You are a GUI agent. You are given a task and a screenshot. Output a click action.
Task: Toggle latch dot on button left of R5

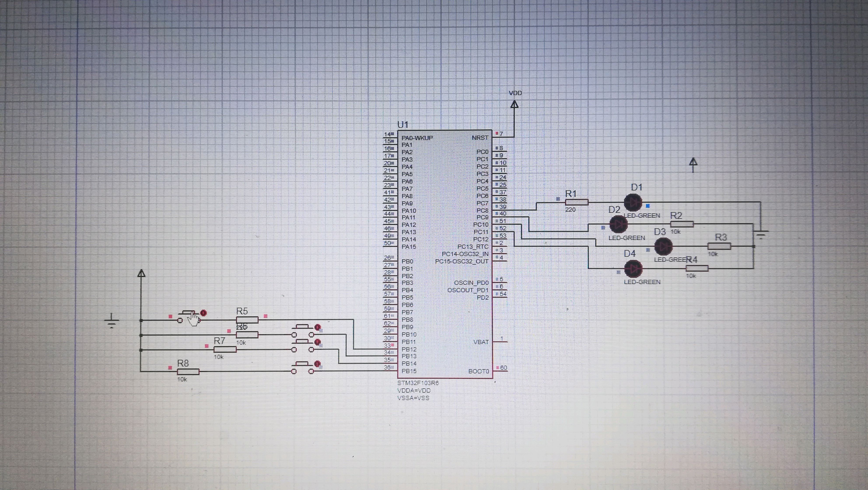(203, 313)
